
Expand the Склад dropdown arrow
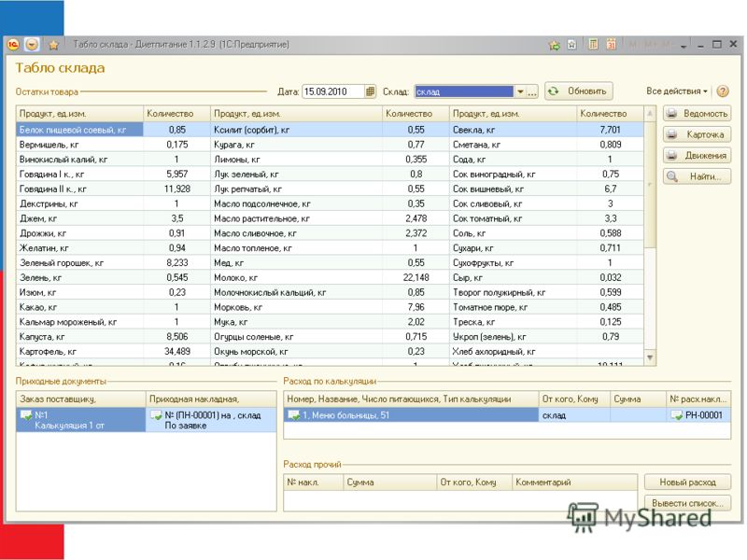pos(520,91)
